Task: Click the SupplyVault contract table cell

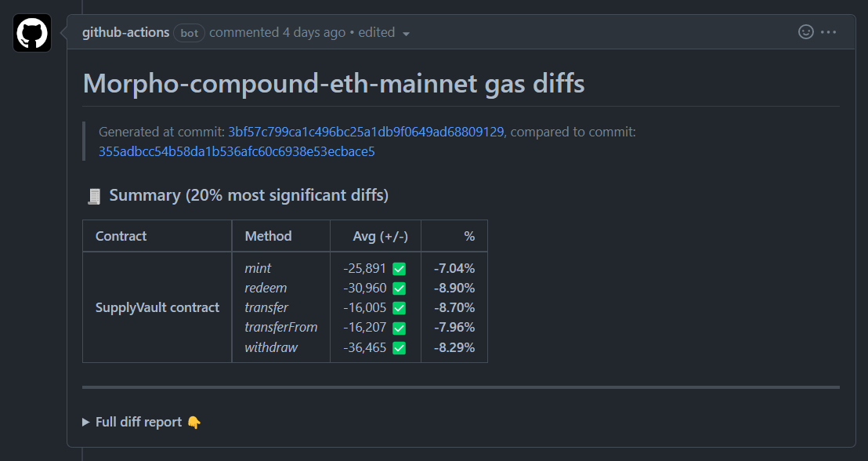Action: click(x=157, y=307)
